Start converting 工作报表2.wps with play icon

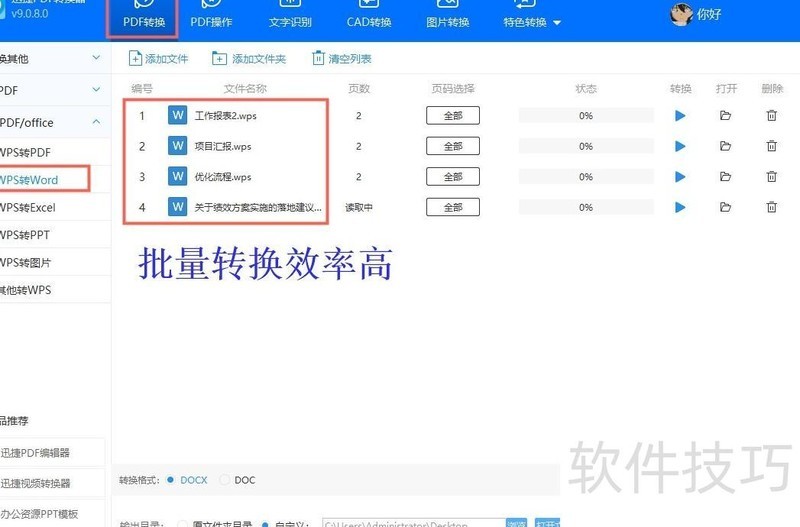click(x=680, y=116)
